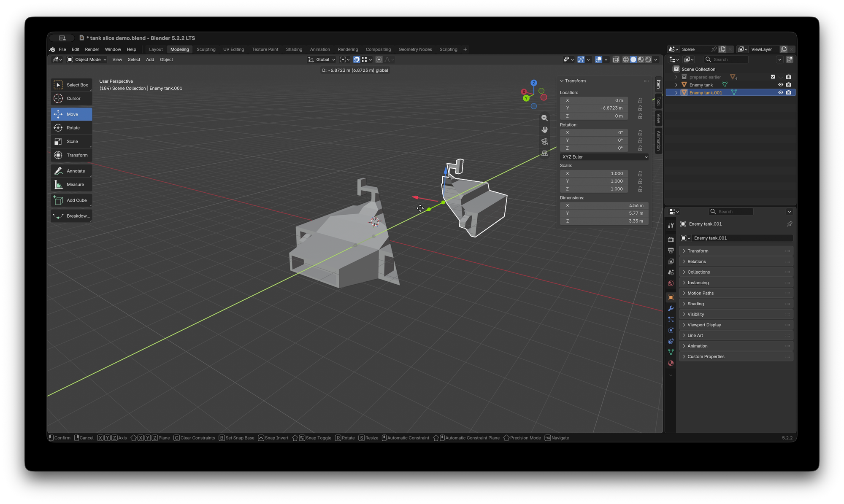
Task: Switch to rendered viewport shading
Action: click(x=649, y=59)
